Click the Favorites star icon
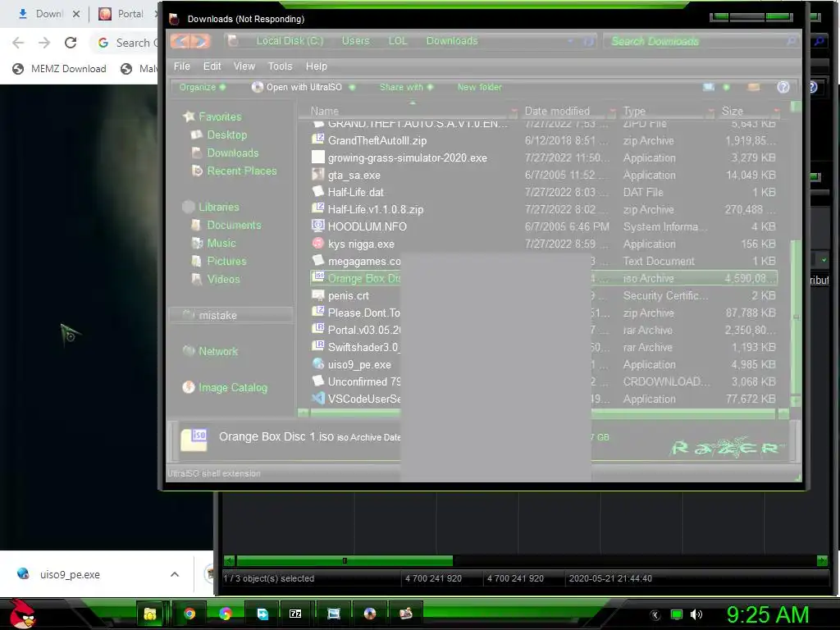 [189, 116]
